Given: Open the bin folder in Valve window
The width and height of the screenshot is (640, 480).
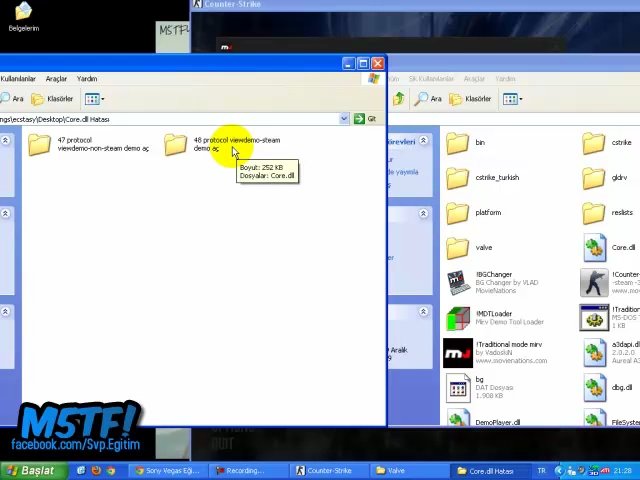Looking at the screenshot, I should pos(457,143).
